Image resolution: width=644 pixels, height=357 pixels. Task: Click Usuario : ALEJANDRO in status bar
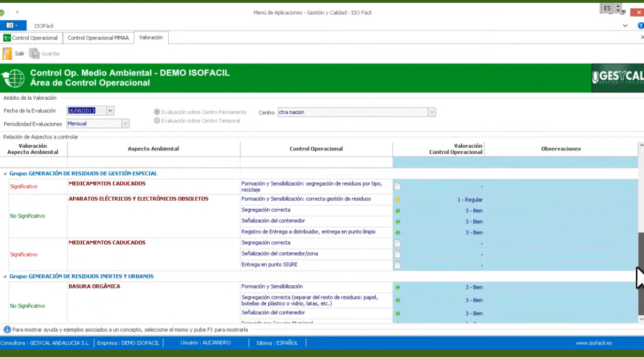coord(206,342)
